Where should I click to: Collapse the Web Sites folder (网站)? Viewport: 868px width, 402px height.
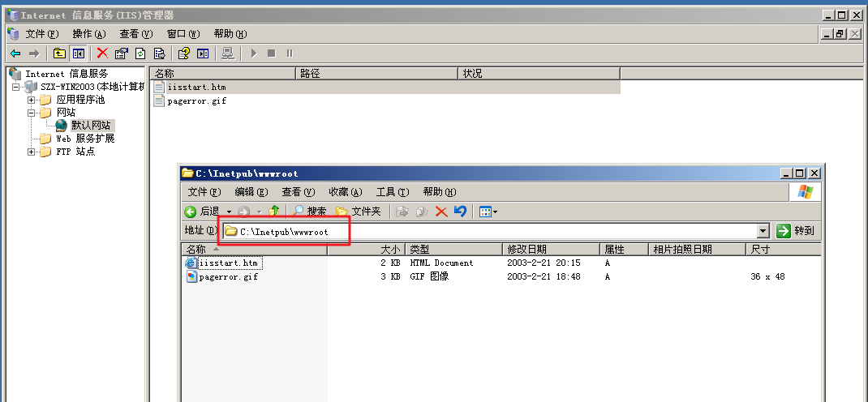pos(32,113)
